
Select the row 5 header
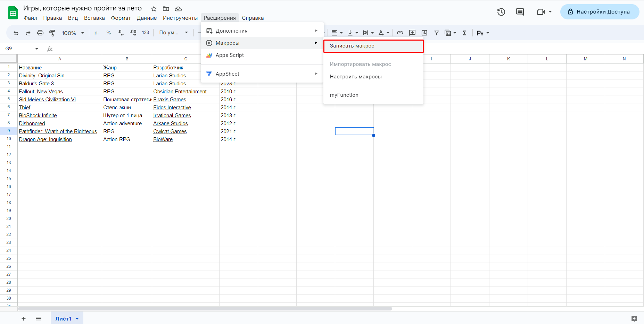click(9, 99)
